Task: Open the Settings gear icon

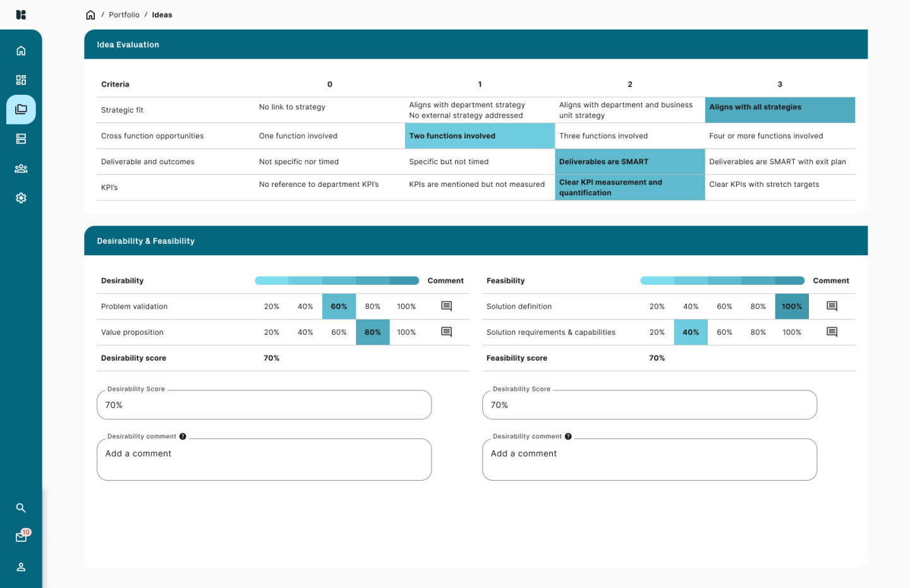Action: (x=21, y=198)
